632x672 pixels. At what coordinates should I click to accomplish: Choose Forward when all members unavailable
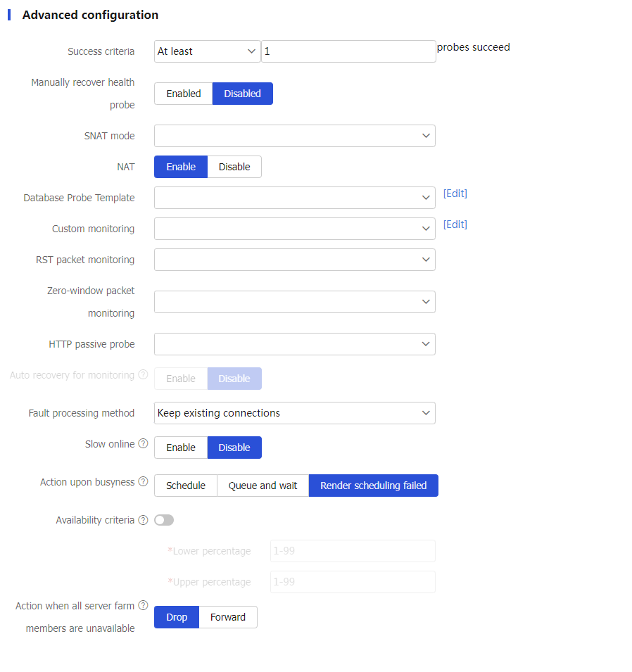pyautogui.click(x=228, y=617)
